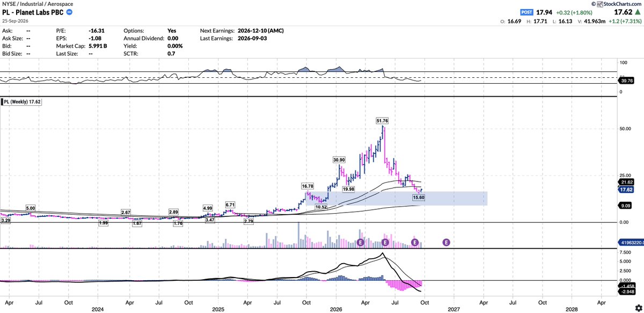Click the 16.78 price annotation
644x313 pixels.
(x=308, y=186)
